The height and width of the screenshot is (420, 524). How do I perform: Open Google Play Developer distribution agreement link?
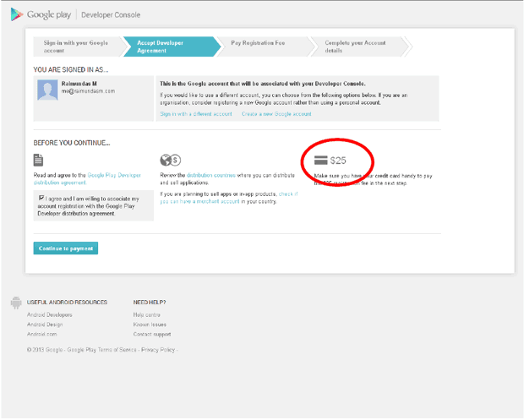87,179
